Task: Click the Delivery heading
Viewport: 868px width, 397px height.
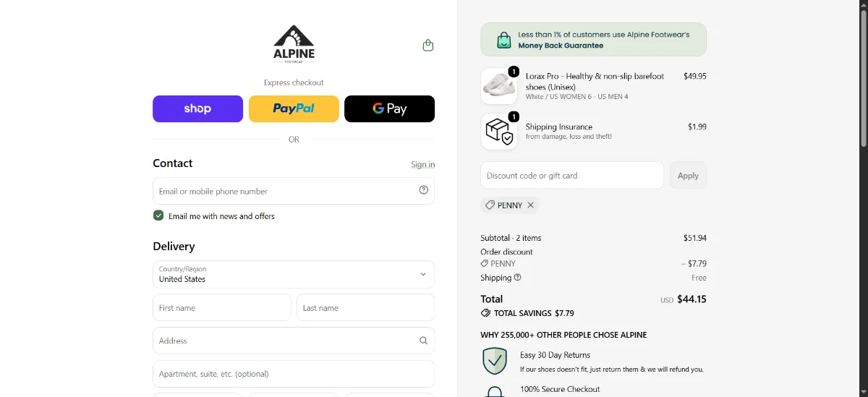Action: 174,247
